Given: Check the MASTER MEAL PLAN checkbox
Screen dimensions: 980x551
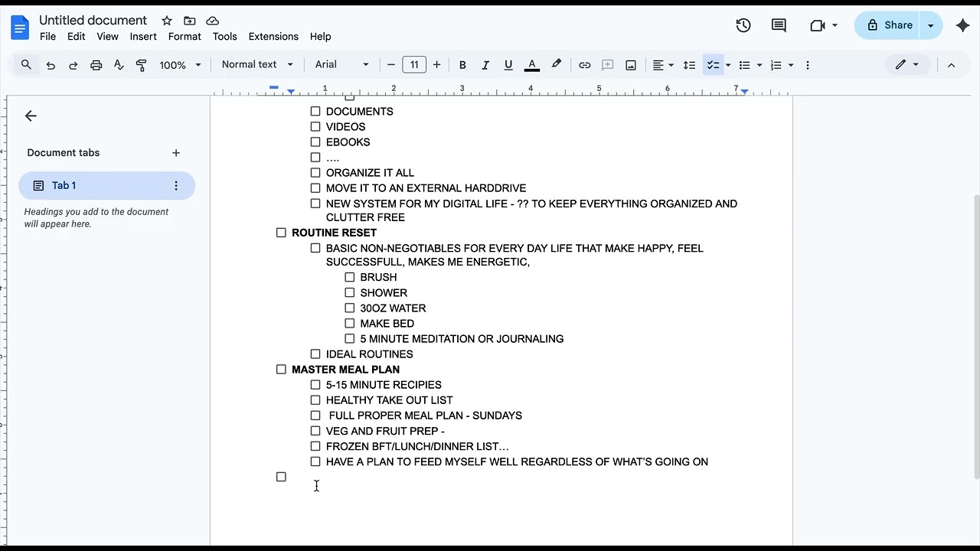Looking at the screenshot, I should coord(281,370).
